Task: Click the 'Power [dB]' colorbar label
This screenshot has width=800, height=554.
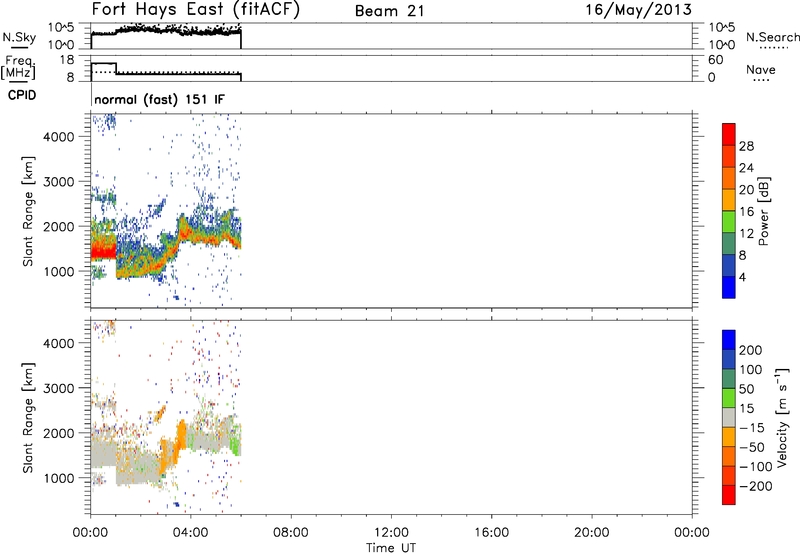Action: [x=764, y=211]
